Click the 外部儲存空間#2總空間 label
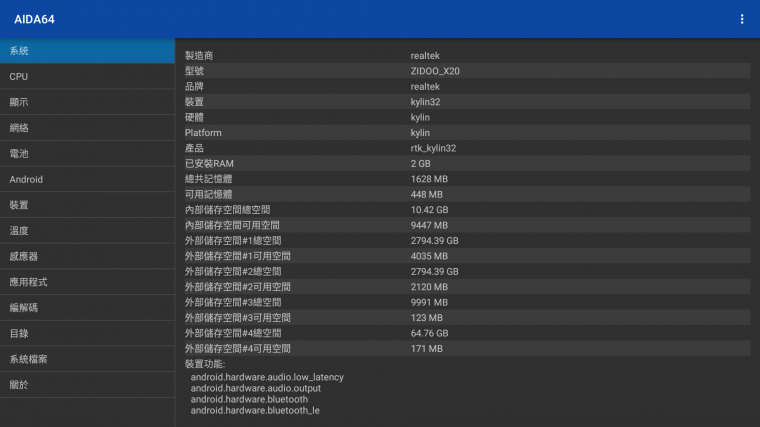The height and width of the screenshot is (427, 760). pyautogui.click(x=233, y=272)
